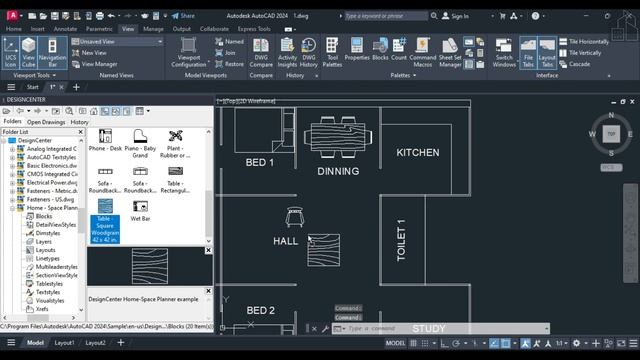Open the Properties palette
The width and height of the screenshot is (640, 360).
tap(357, 49)
